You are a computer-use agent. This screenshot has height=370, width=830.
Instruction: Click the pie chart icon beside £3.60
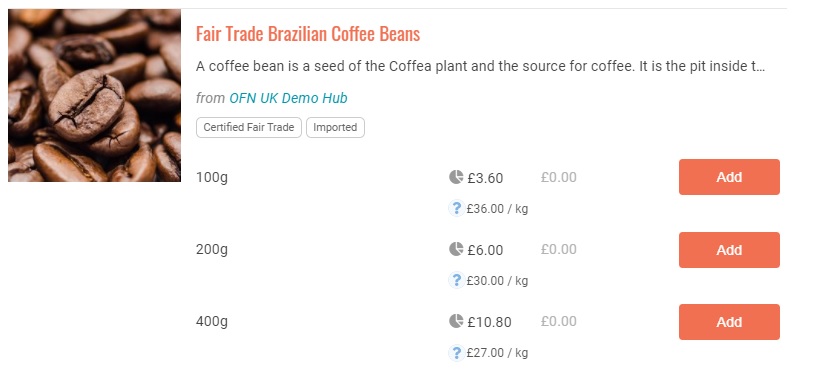click(456, 177)
